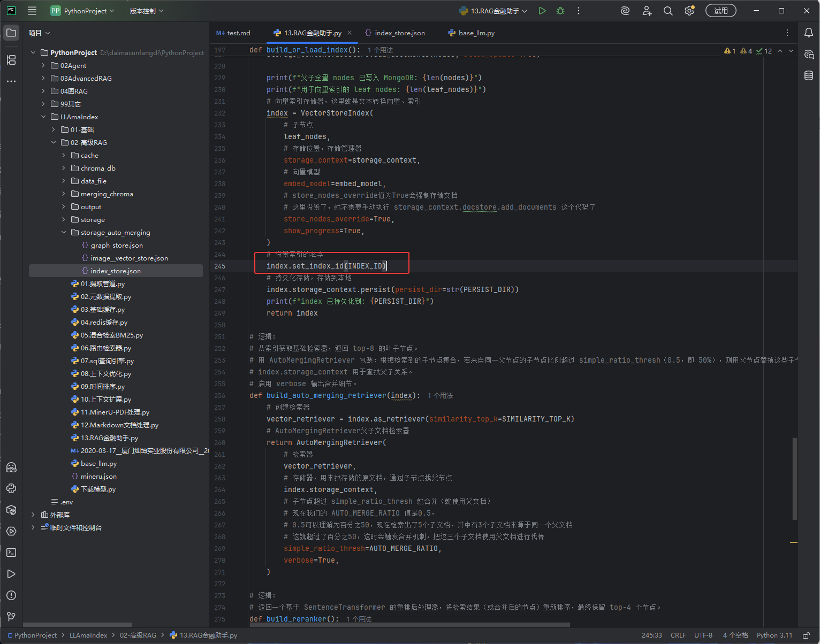Open the Problems tool window
Viewport: 820px width, 644px height.
pos(11,595)
